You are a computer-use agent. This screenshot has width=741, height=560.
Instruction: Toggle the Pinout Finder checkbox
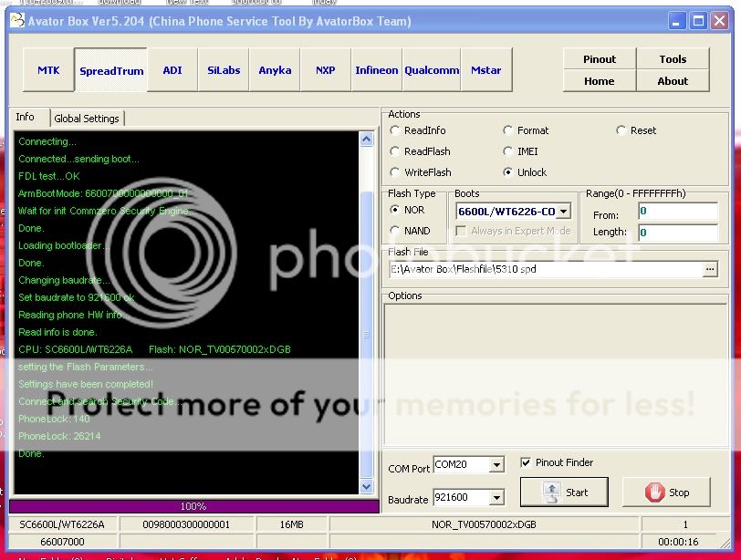(x=527, y=462)
